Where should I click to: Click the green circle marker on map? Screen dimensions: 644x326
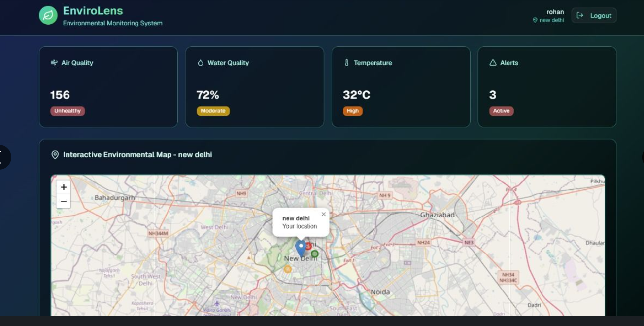point(315,254)
